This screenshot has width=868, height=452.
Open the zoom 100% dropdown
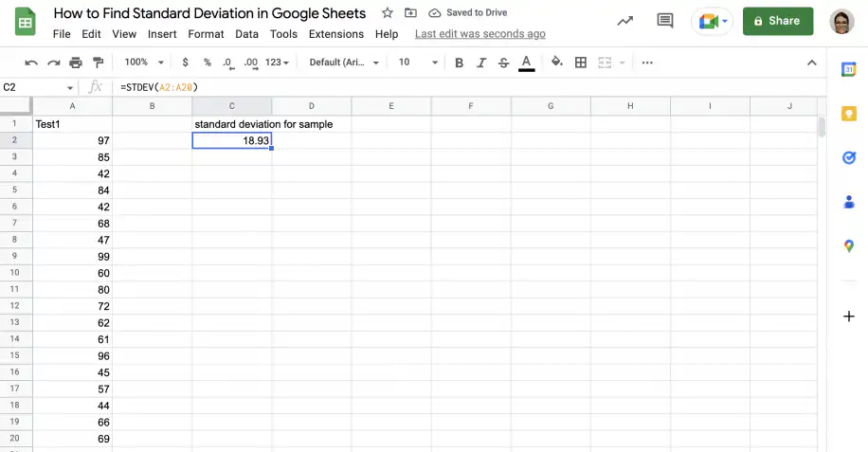pos(143,63)
